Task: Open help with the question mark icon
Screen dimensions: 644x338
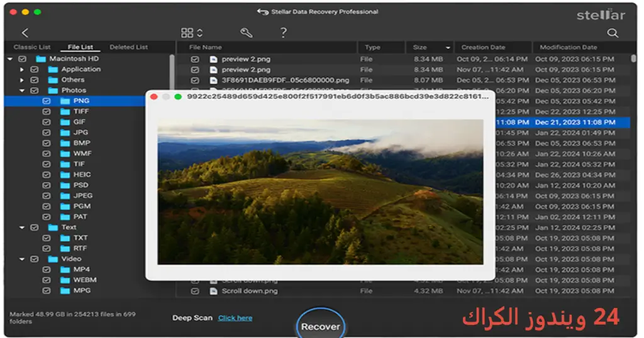Action: (x=284, y=33)
